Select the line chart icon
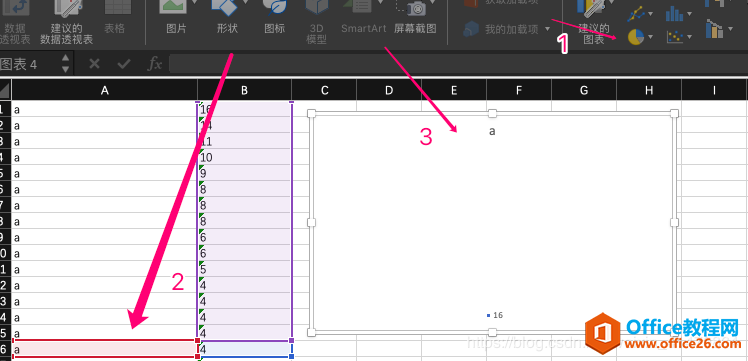Viewport: 748px width, 361px height. [x=635, y=14]
